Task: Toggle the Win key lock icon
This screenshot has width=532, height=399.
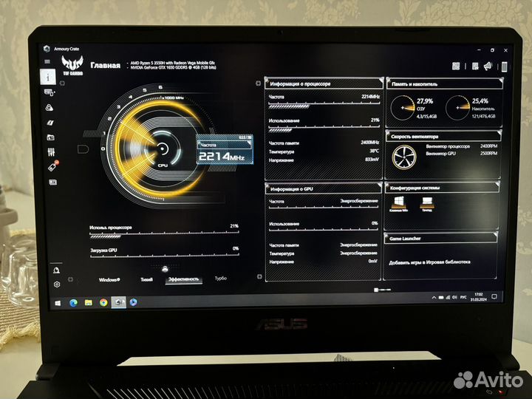Action: 399,204
